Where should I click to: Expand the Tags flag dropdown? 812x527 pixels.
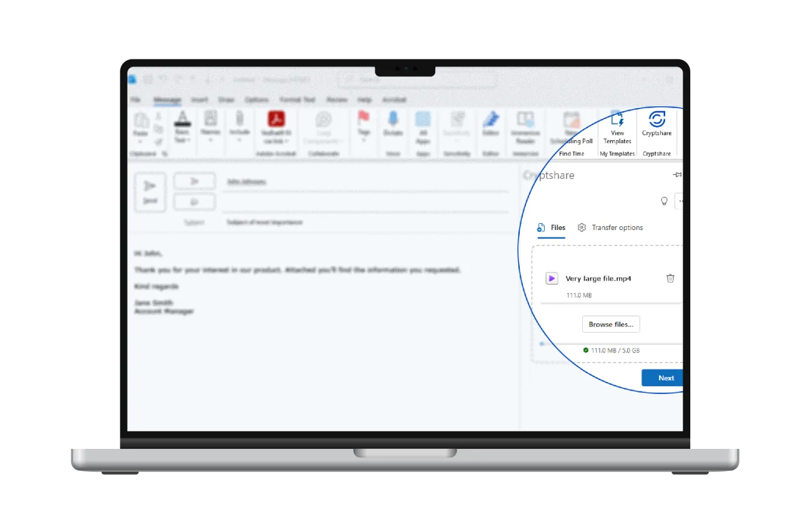pos(364,140)
